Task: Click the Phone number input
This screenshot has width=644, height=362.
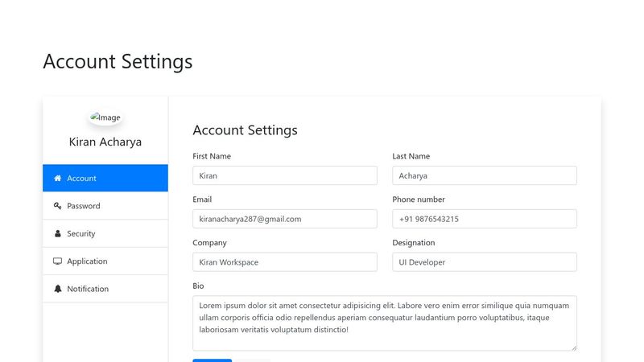Action: 485,219
